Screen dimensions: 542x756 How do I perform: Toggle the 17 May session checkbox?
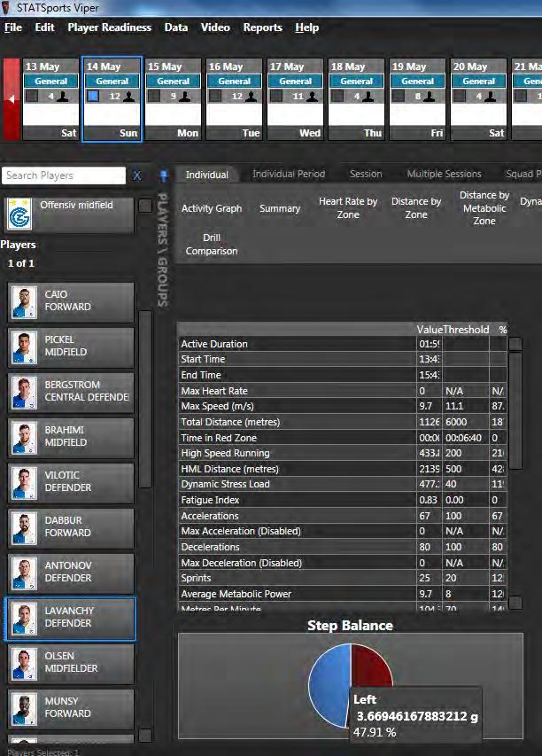click(276, 96)
